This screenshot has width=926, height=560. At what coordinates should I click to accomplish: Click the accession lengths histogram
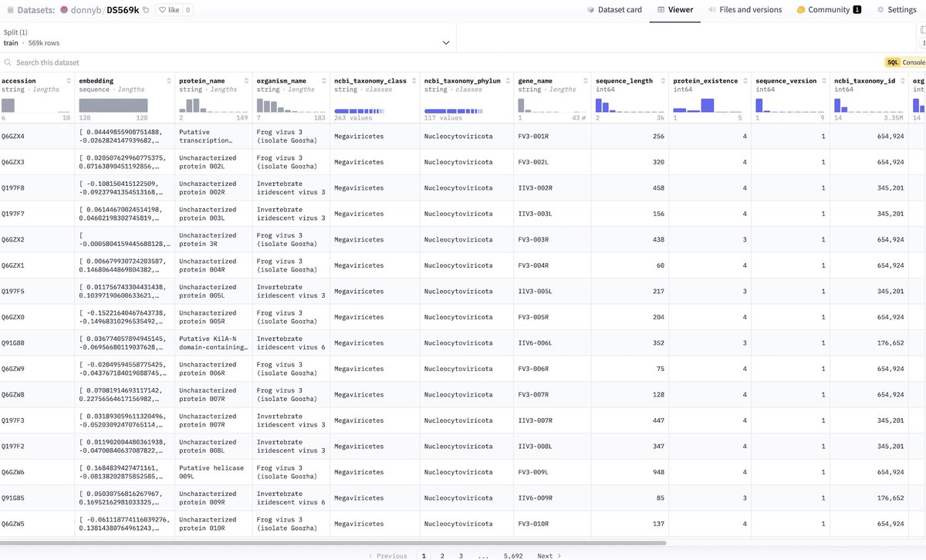[x=35, y=105]
